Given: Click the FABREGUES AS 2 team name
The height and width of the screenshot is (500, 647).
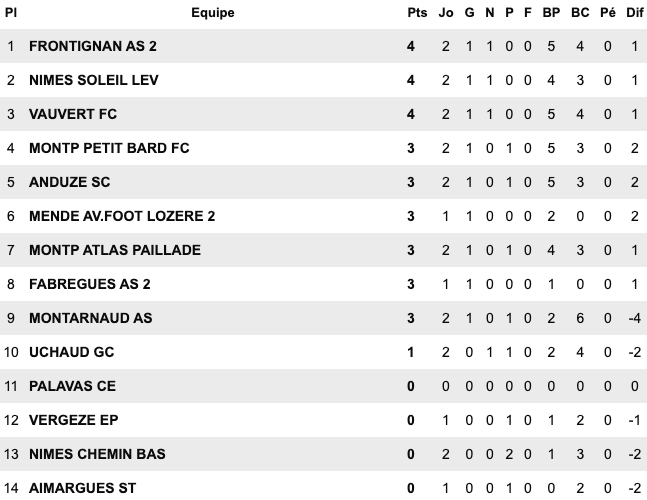Looking at the screenshot, I should [x=90, y=284].
